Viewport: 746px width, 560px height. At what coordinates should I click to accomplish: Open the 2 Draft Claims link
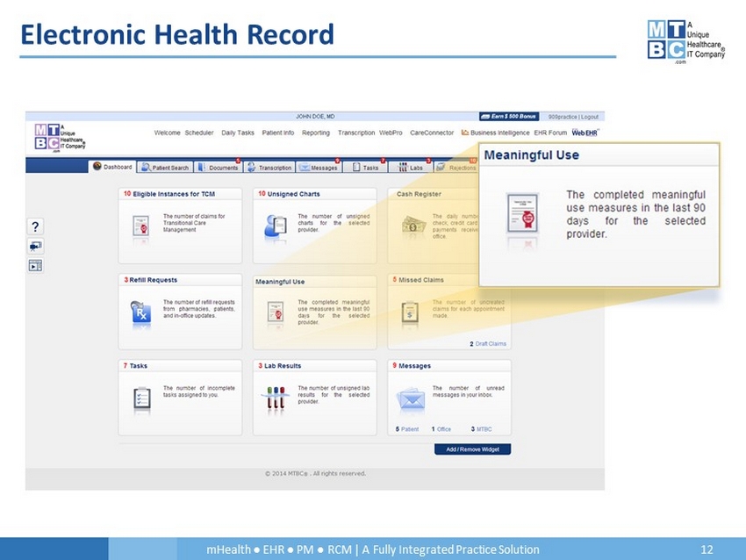(488, 343)
